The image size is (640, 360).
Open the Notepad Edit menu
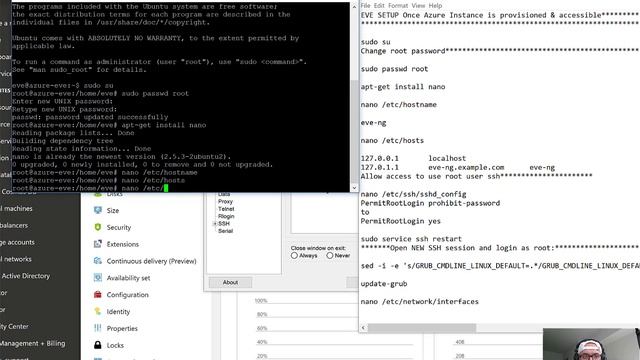tap(379, 5)
